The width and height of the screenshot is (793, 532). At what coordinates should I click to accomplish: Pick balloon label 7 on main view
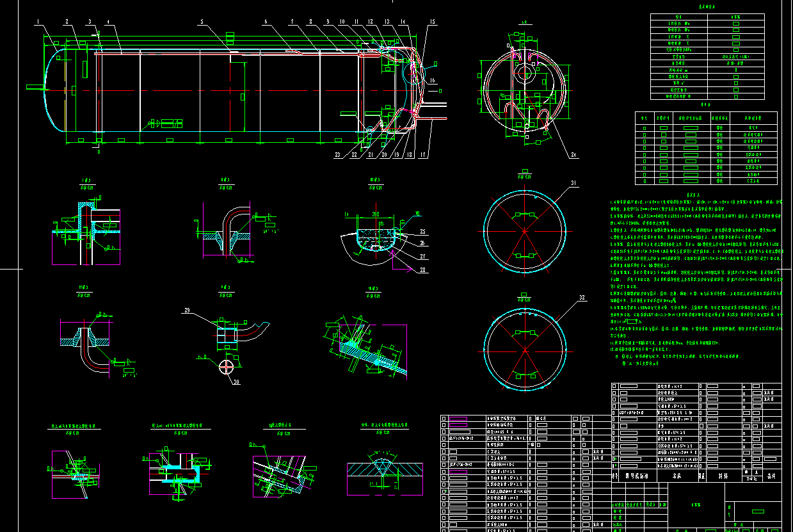coord(291,22)
